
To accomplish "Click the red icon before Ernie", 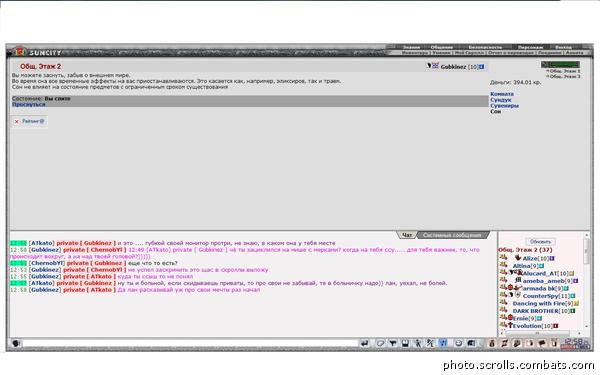I will pyautogui.click(x=510, y=318).
